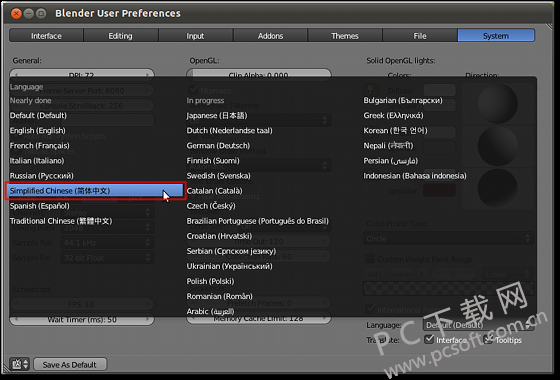Maximize the User Preferences window
Screen dimensions: 560x380
coord(41,14)
